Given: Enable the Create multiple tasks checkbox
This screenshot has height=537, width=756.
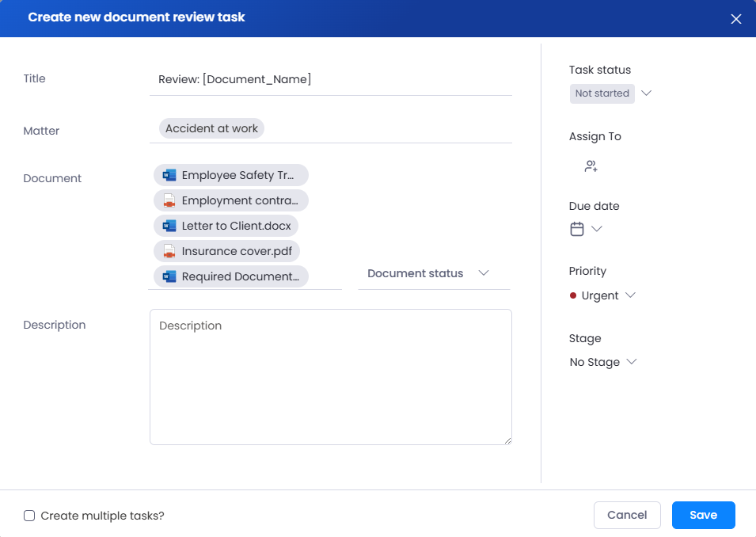Looking at the screenshot, I should pos(29,516).
